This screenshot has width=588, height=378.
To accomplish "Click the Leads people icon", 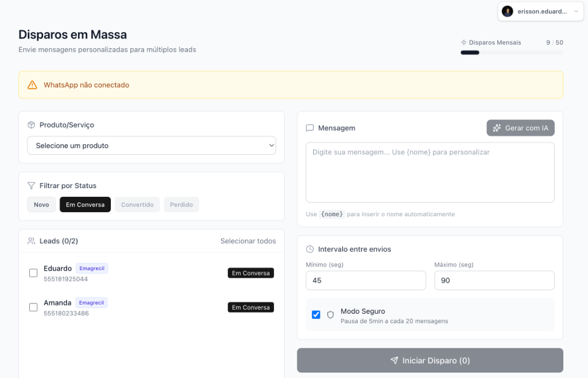I will click(31, 241).
